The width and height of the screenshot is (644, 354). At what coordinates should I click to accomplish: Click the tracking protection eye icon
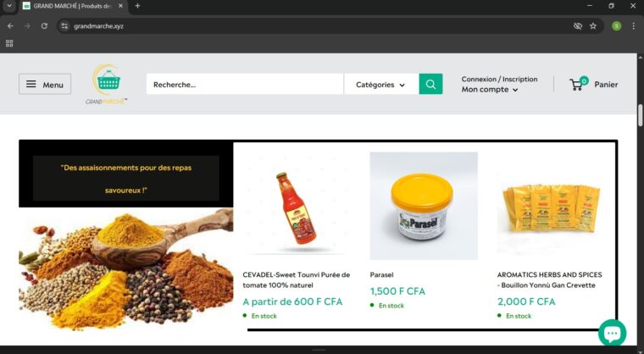pyautogui.click(x=577, y=26)
